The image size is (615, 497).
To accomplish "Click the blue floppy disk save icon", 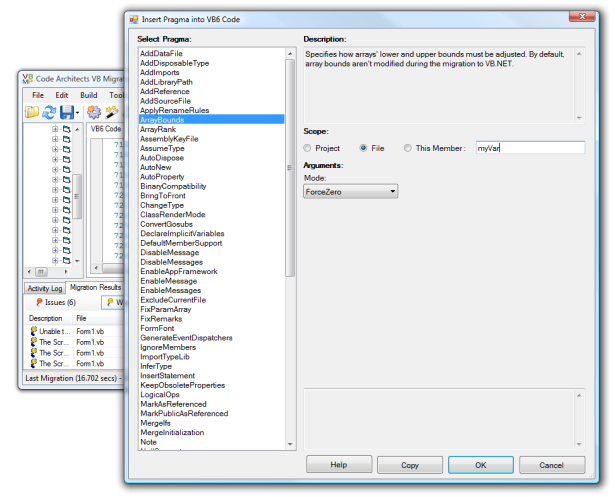I will point(67,113).
